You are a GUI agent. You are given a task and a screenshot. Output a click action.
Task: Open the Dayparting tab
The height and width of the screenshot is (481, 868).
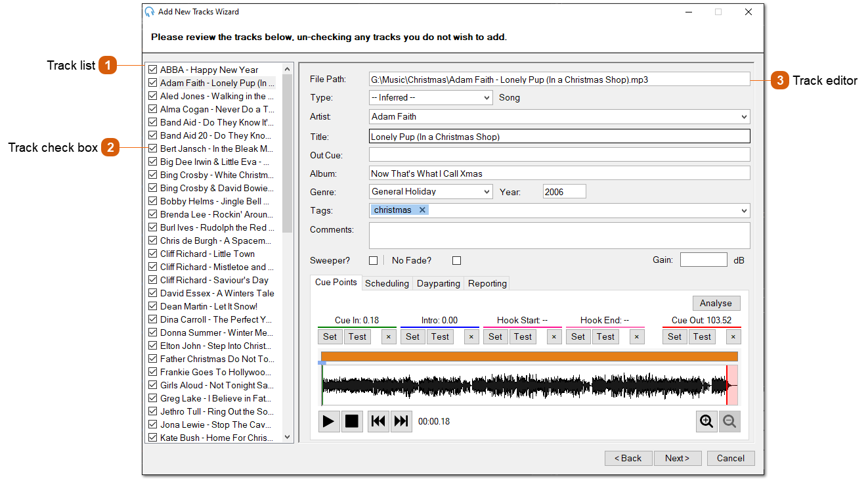[438, 283]
